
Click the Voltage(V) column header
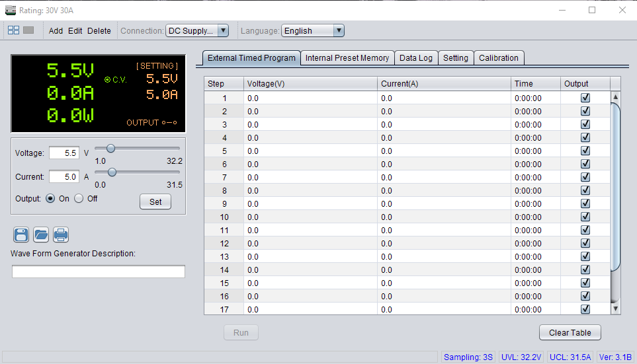coord(310,84)
